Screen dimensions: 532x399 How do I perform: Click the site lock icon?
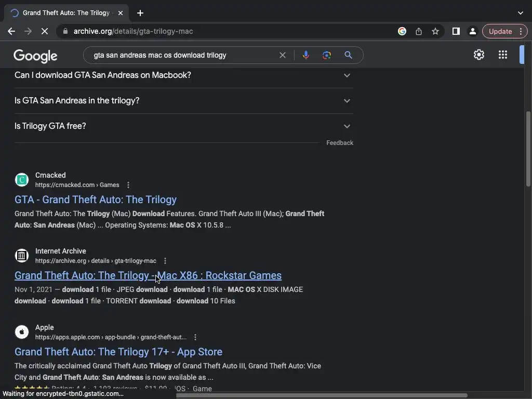coord(65,31)
